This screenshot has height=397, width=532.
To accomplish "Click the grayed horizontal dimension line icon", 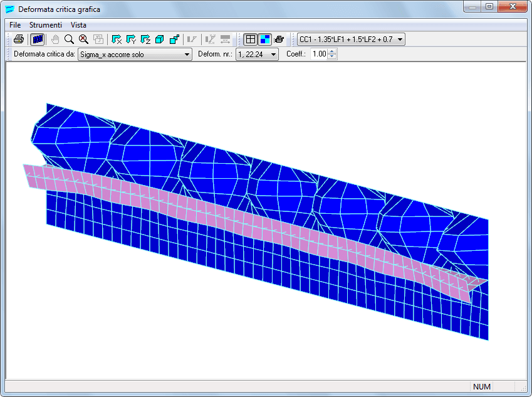I will tap(226, 40).
